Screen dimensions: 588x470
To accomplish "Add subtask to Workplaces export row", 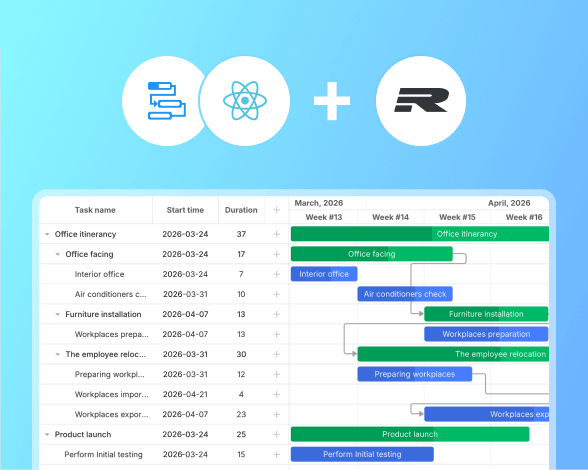I will click(276, 414).
